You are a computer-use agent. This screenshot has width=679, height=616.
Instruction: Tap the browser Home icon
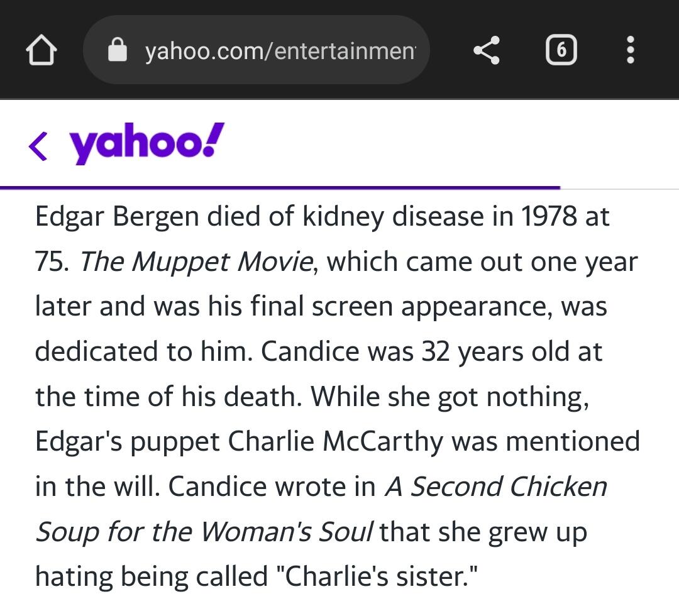click(41, 50)
